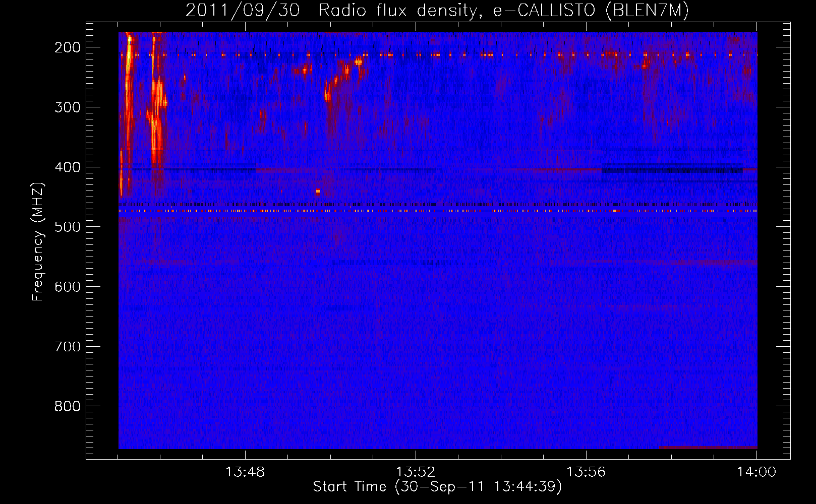Click the plot title "2011/09/30 Radio flux density, e-CALLISTO (BLEN7M)"
816x504 pixels.
(437, 11)
